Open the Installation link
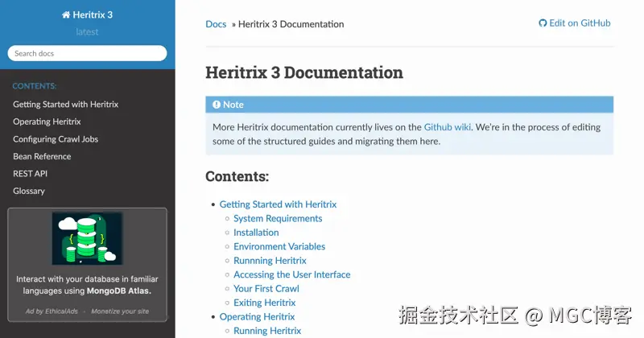 [256, 233]
